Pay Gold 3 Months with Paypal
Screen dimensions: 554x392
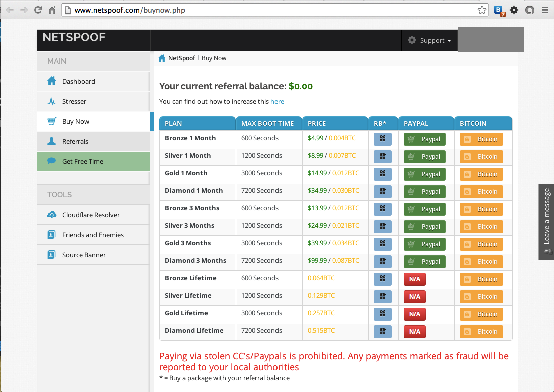[425, 244]
